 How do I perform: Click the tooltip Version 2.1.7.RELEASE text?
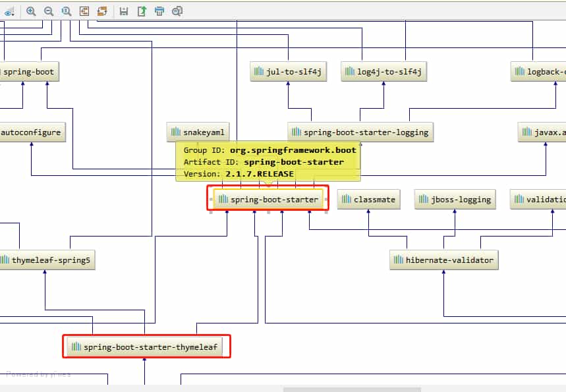pos(239,174)
